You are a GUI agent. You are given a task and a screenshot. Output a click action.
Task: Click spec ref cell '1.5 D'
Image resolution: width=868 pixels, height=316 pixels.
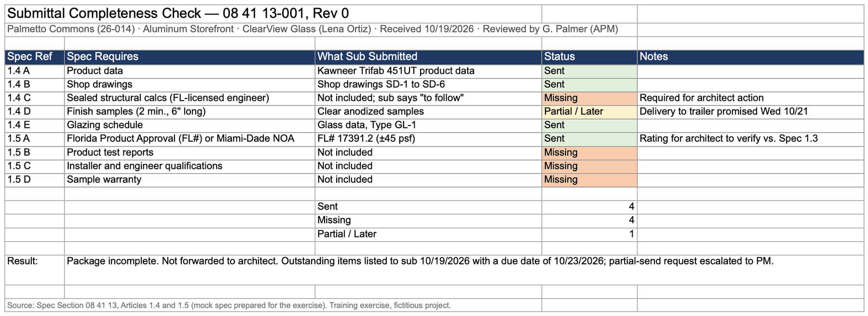coord(35,179)
